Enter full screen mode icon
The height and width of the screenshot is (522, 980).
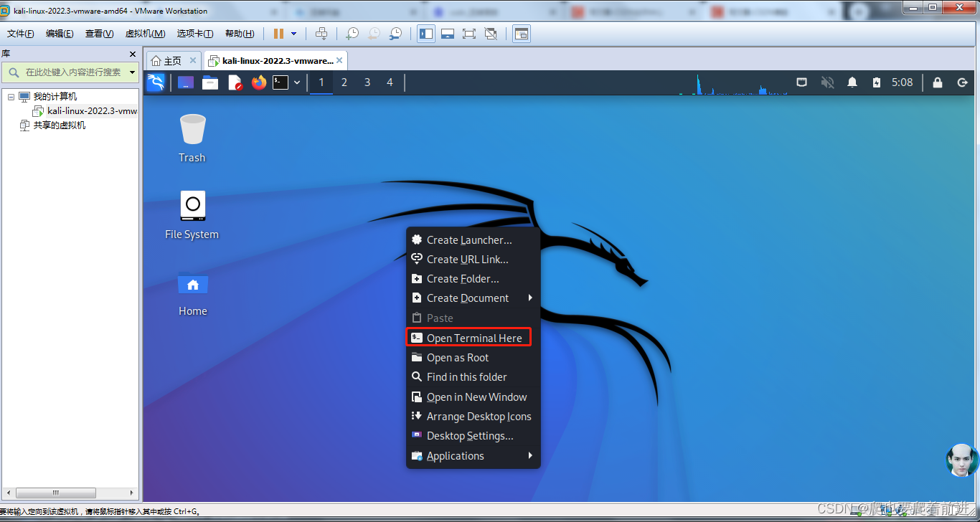click(x=469, y=34)
